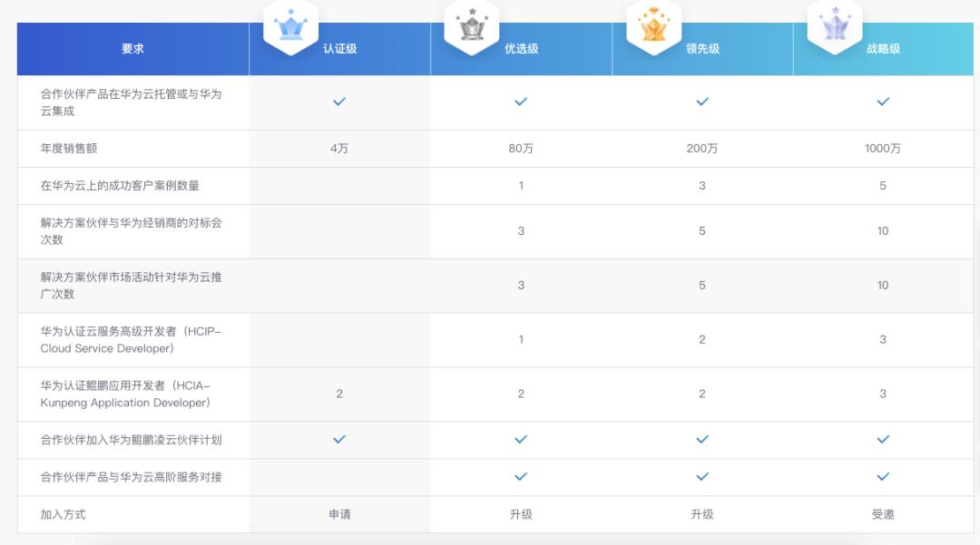Click the 解决方案伙伴市场活动针对华为云推广次数 label
The width and height of the screenshot is (980, 545).
(x=132, y=286)
